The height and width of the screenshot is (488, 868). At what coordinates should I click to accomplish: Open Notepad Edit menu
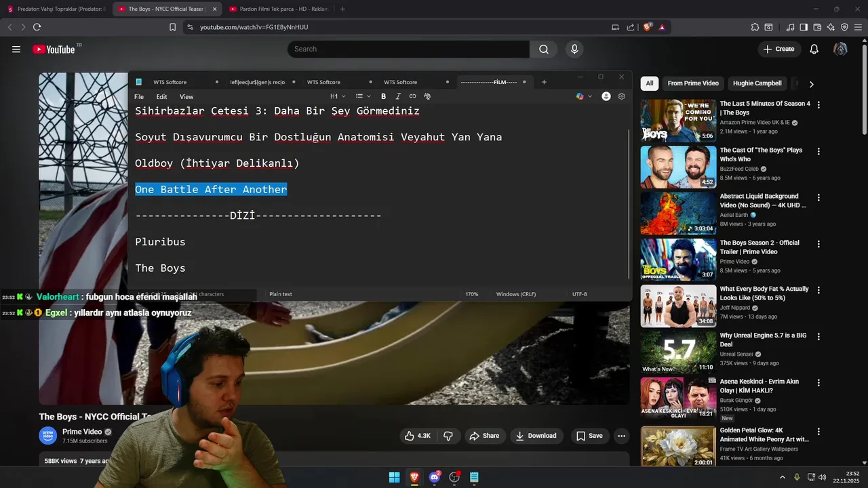coord(161,96)
